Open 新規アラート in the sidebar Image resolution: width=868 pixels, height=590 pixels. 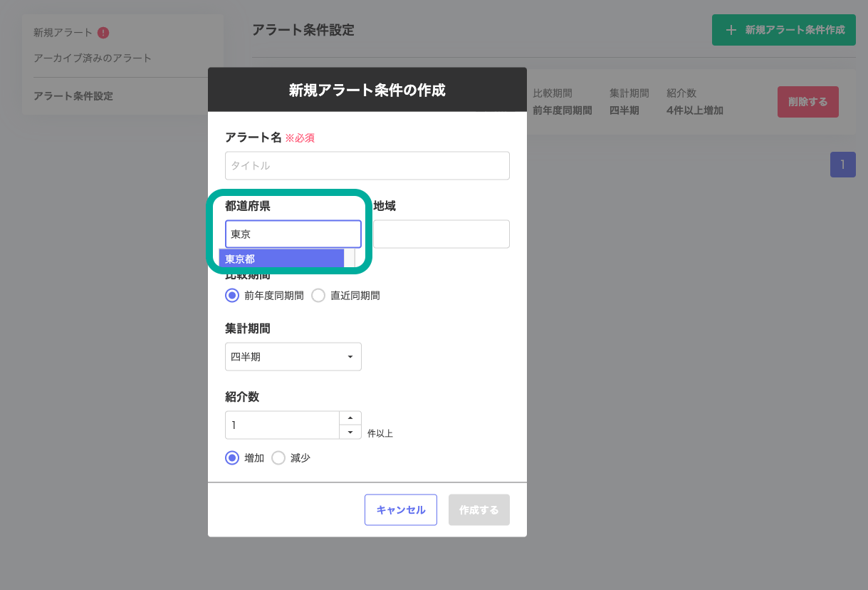(63, 32)
